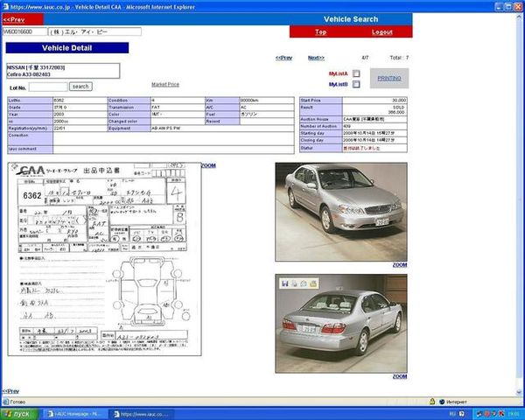The image size is (525, 420).
Task: Click the Prev link above vehicle details
Action: [x=283, y=58]
